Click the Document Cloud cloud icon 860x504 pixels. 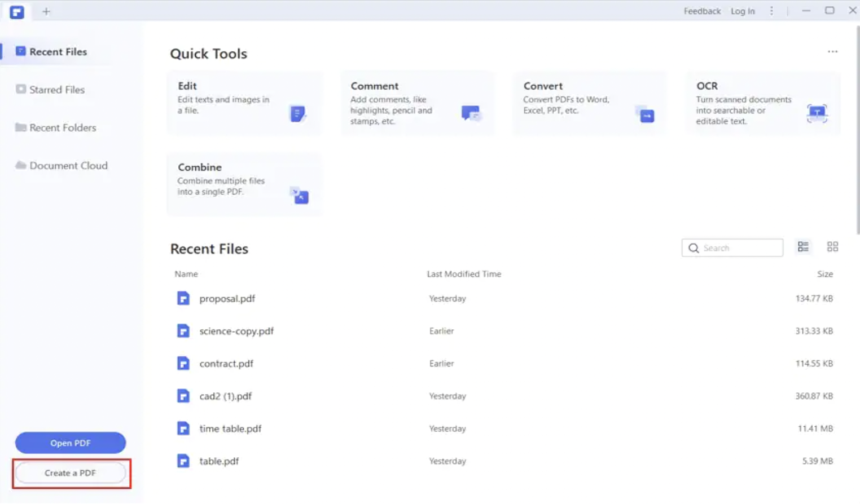20,165
